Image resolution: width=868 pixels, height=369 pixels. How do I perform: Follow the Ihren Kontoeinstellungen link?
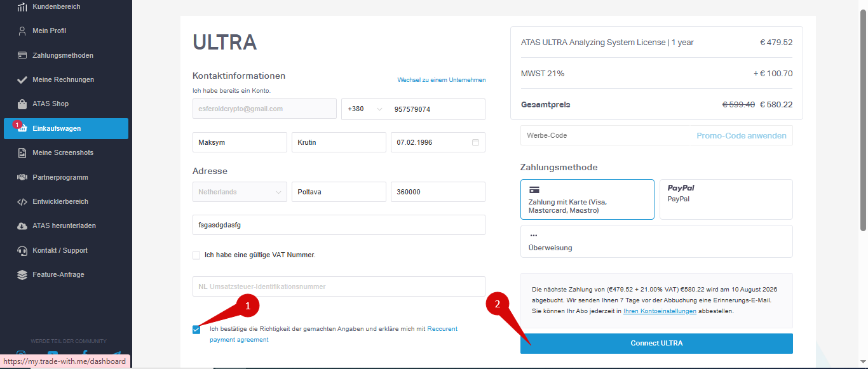(660, 311)
